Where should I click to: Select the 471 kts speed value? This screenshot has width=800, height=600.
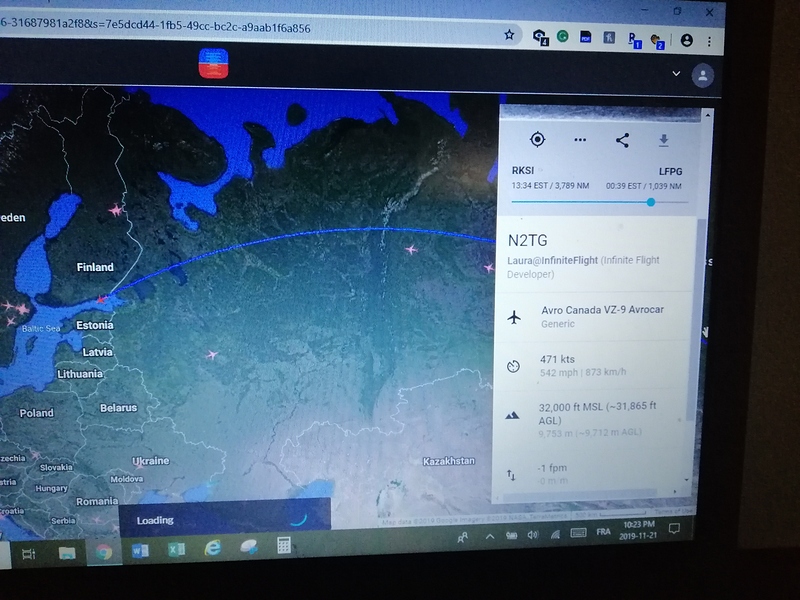point(557,359)
